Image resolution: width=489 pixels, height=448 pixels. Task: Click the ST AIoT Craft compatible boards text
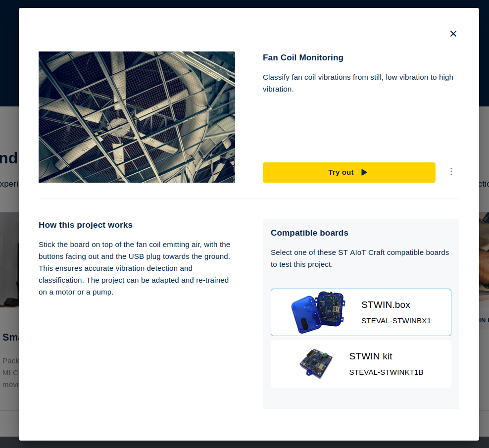(360, 258)
